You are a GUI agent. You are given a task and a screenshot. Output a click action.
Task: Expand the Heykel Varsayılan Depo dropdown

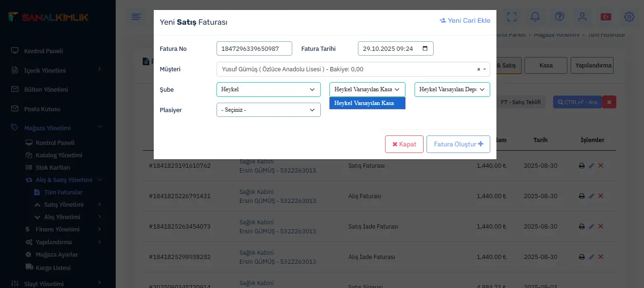coord(452,89)
